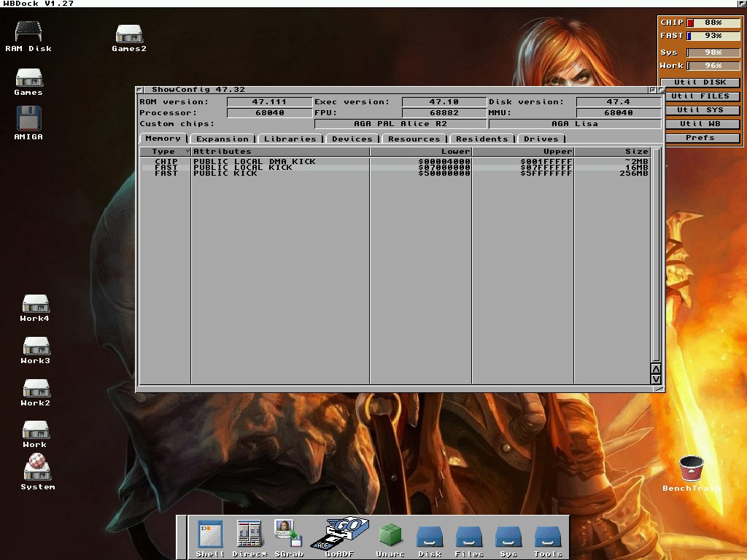Click the Work disk usage gauge

713,66
